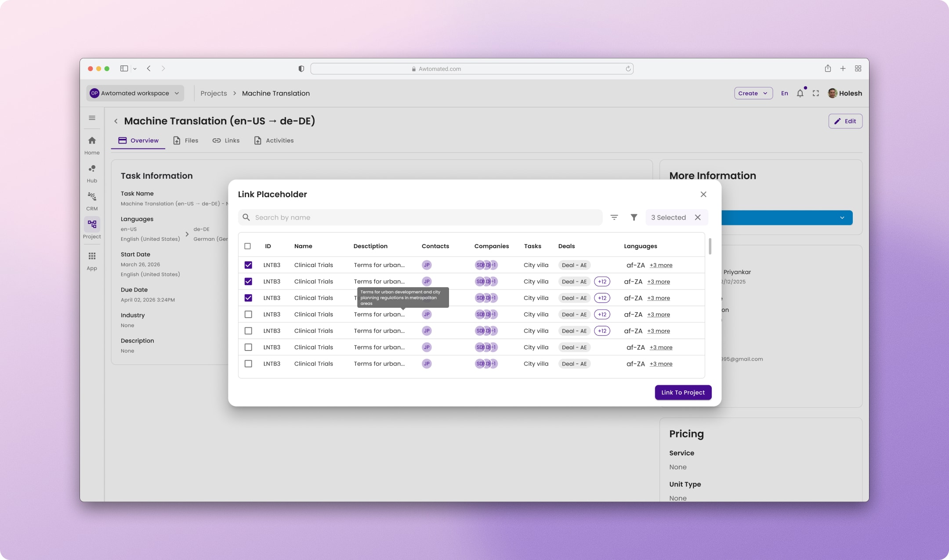Open the App grid in sidebar
The width and height of the screenshot is (949, 560).
tap(92, 261)
